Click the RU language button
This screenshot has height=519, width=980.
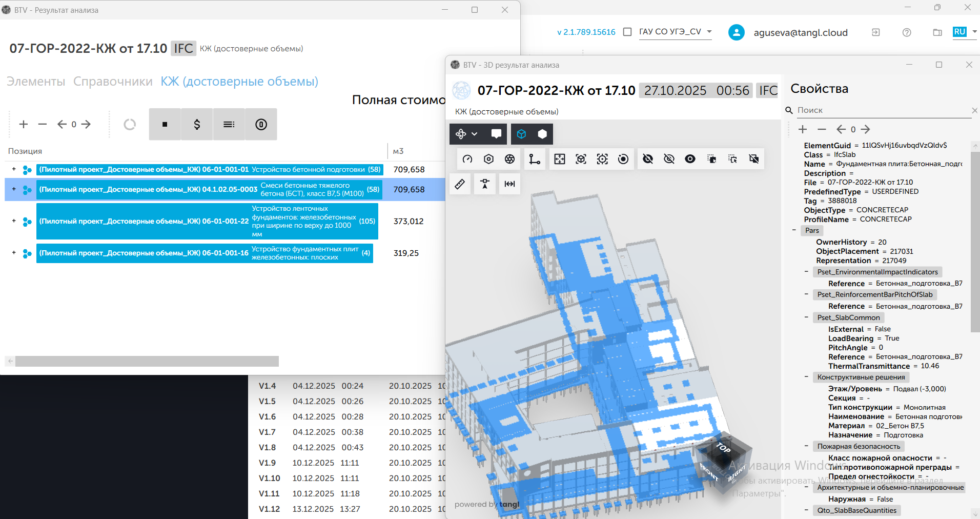959,32
